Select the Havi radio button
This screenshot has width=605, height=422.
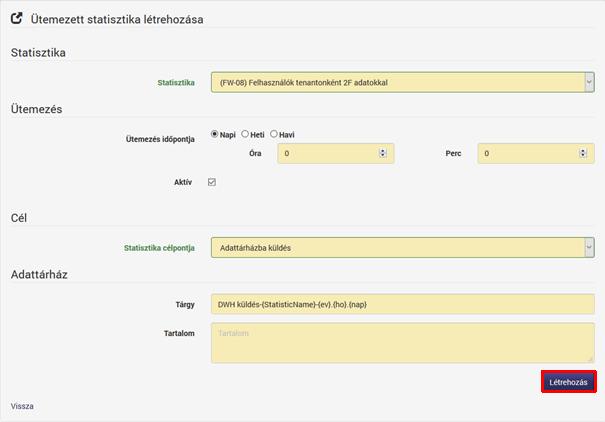274,134
